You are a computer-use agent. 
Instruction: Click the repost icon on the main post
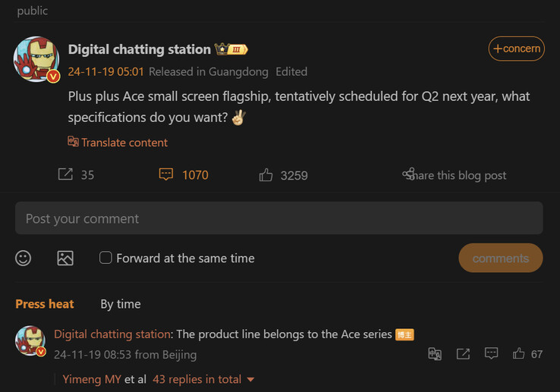pos(66,175)
